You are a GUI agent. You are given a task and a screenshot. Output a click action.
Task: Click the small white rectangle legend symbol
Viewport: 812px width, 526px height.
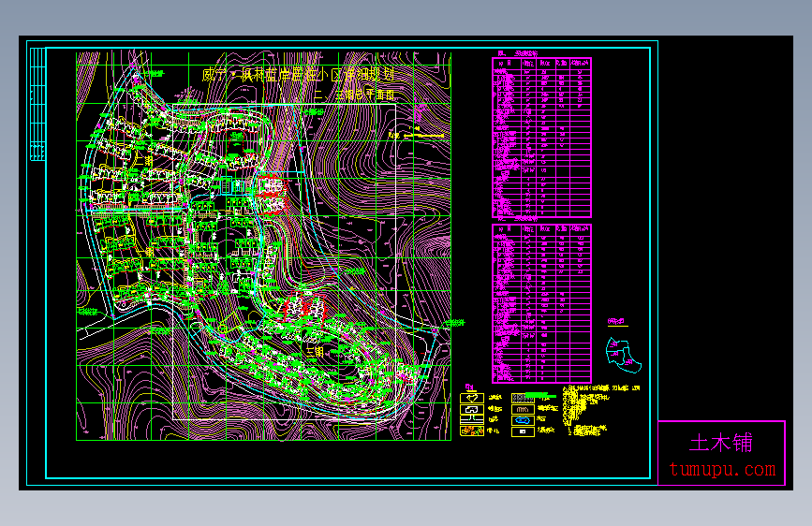[x=523, y=431]
